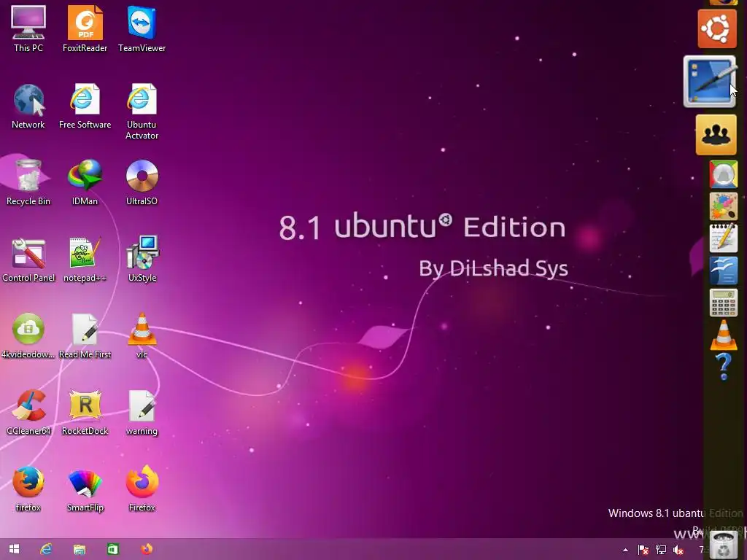Open the 4kvideodownloader desktop icon
Viewport: 747px width, 560px height.
[x=28, y=335]
